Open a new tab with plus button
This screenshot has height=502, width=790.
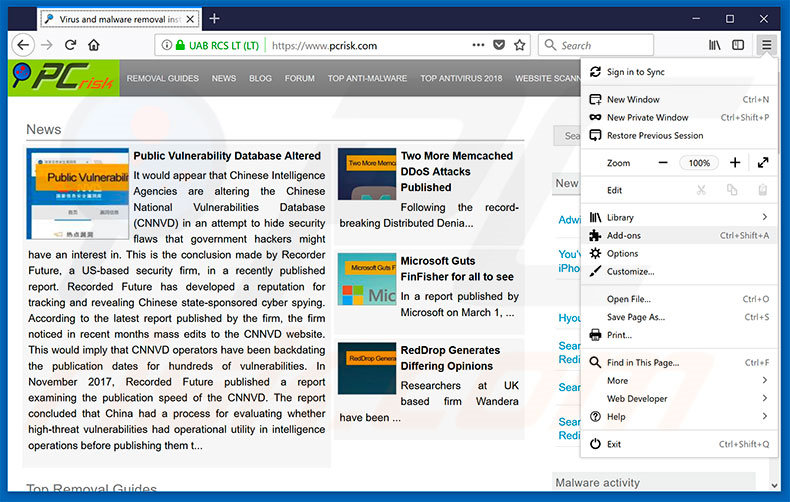(x=214, y=18)
